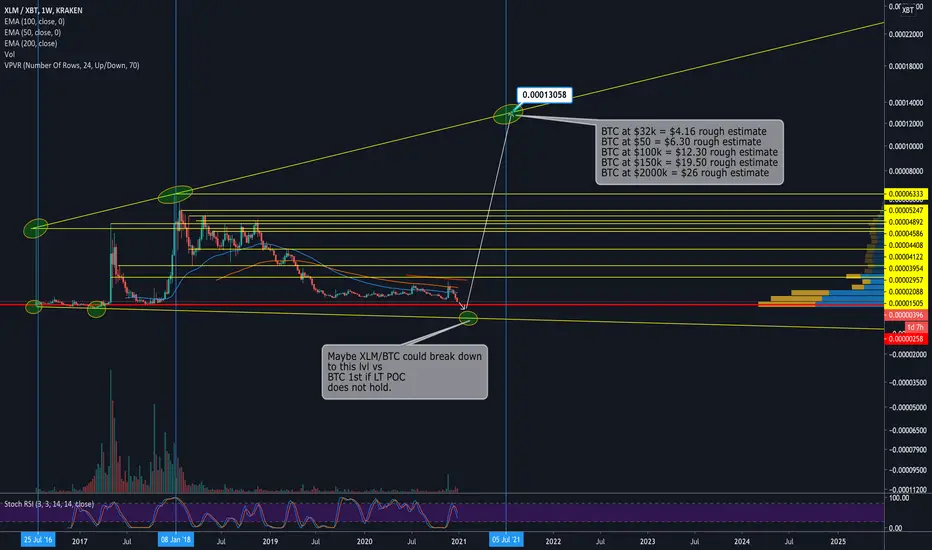Click the 0.00004892 yellow price label
Screen dimensions: 932x550
click(906, 222)
